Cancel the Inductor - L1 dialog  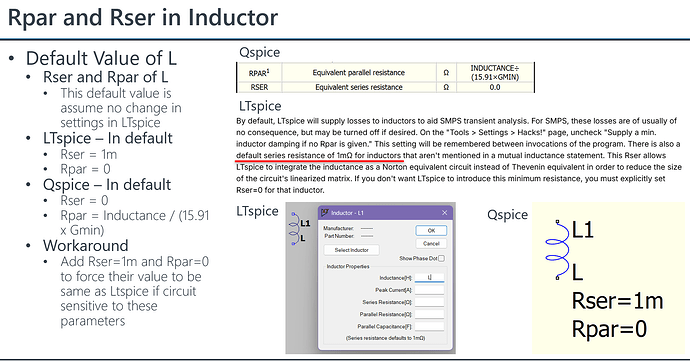click(x=431, y=243)
